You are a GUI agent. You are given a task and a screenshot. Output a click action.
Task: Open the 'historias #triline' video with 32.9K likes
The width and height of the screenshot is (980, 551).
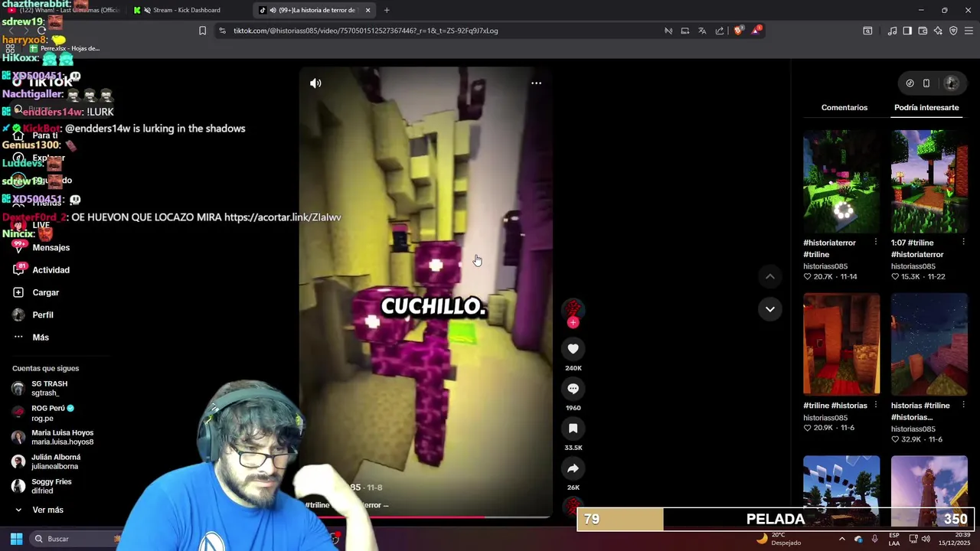point(929,344)
